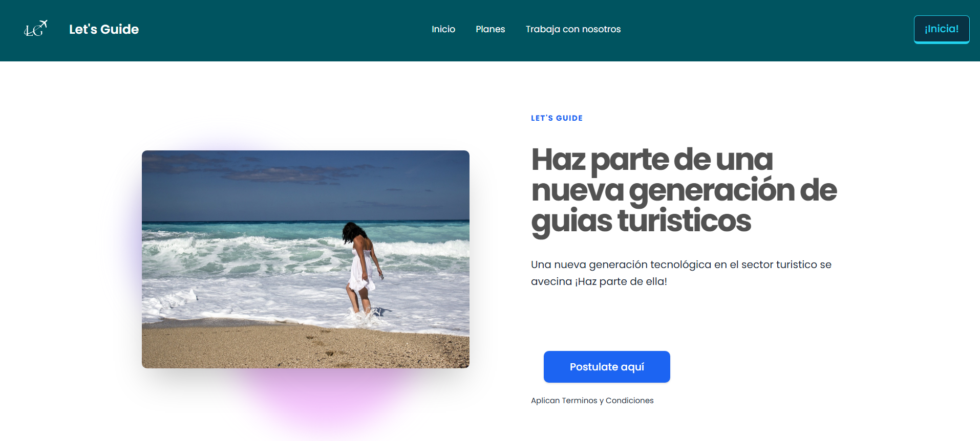Viewport: 980px width, 441px height.
Task: Go to the Inicio menu item
Action: tap(443, 29)
